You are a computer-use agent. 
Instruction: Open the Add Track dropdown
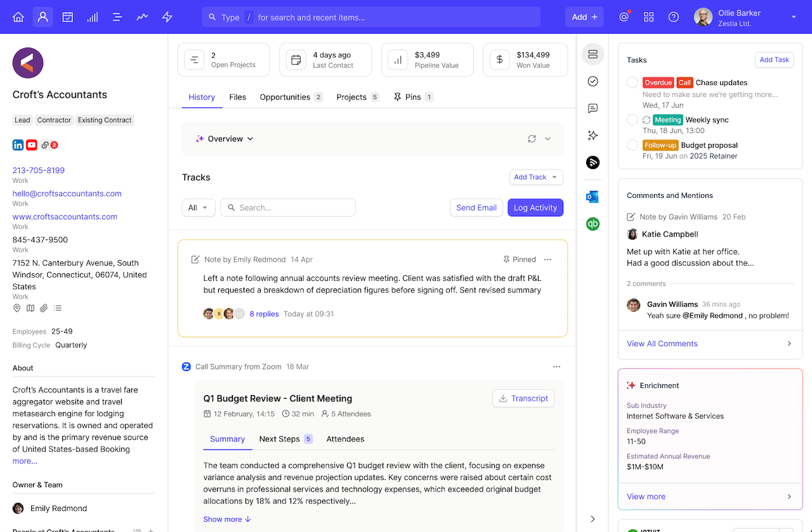[x=536, y=178]
